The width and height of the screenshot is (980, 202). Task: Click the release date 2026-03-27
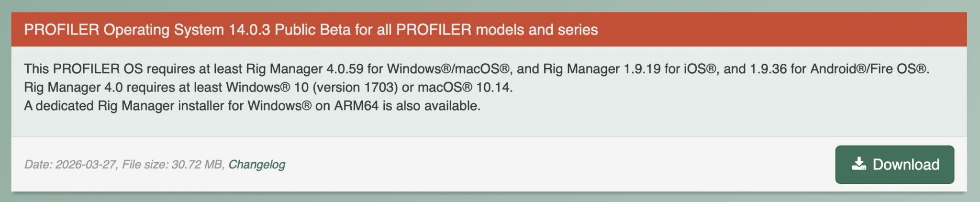pyautogui.click(x=86, y=165)
